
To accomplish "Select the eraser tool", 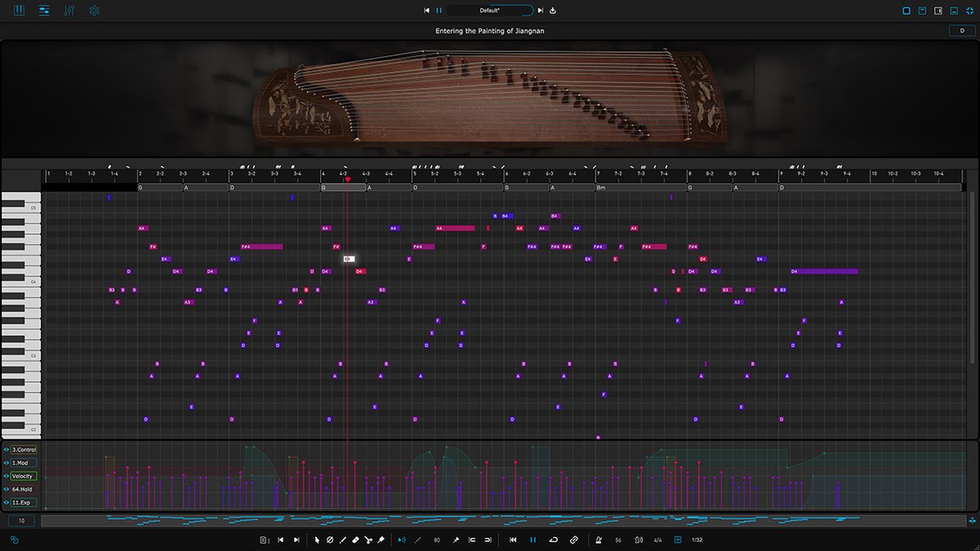I will [x=355, y=540].
